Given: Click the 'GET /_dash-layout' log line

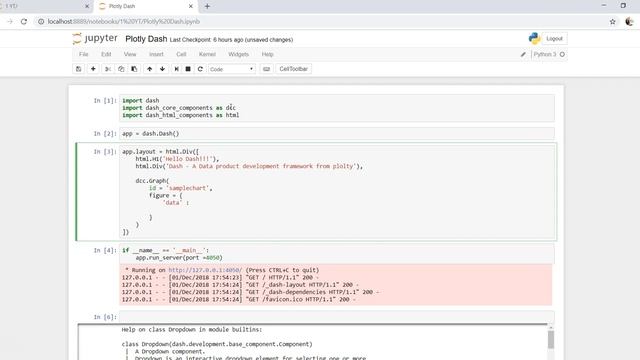Looking at the screenshot, I should (x=240, y=284).
